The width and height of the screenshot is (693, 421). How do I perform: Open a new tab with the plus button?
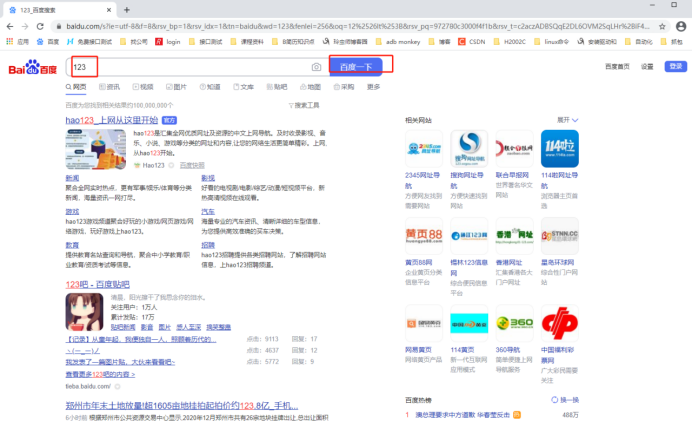click(x=127, y=10)
